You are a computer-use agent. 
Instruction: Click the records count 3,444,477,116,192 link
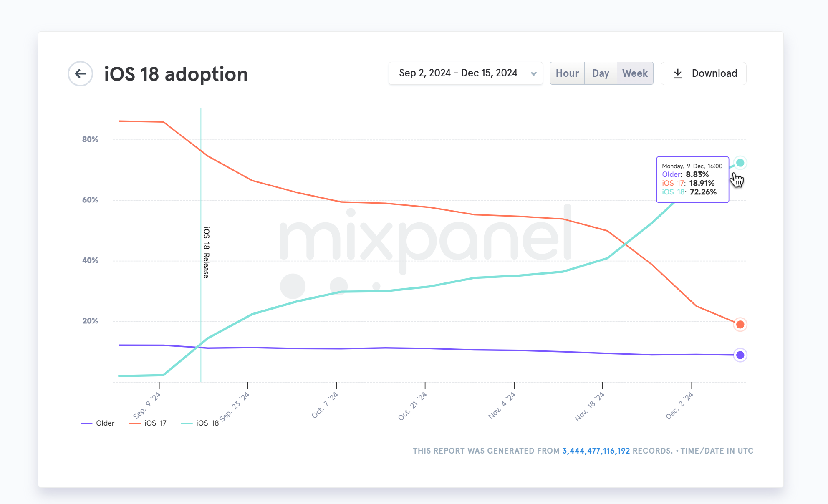[x=596, y=451]
